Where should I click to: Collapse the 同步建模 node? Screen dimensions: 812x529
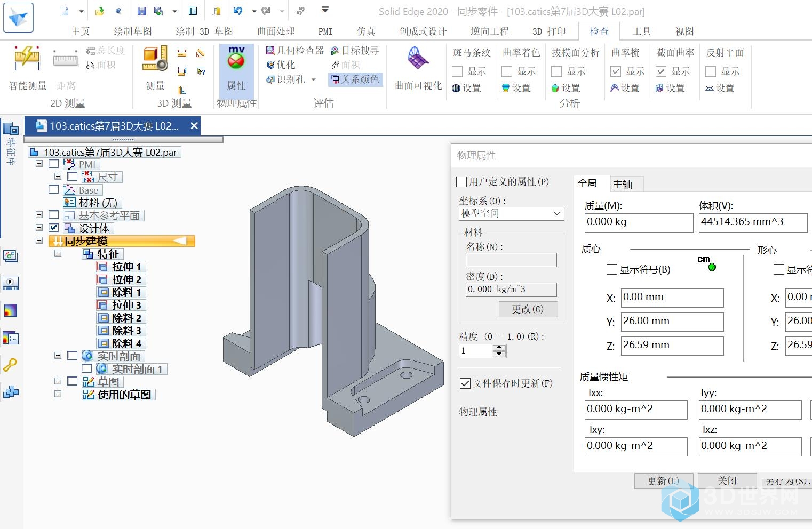pyautogui.click(x=39, y=241)
